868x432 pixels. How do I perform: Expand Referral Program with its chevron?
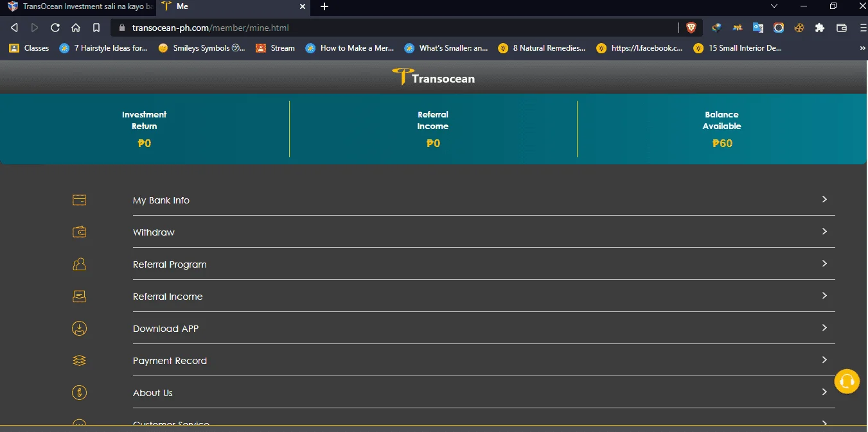point(824,264)
